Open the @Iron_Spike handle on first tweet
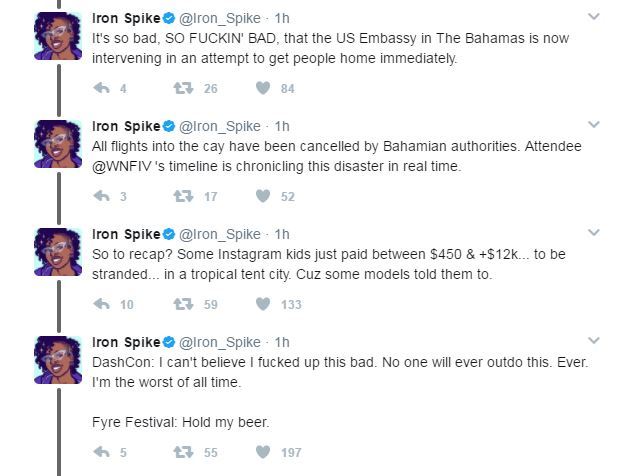Viewport: 632px width, 476px height. pyautogui.click(x=220, y=17)
